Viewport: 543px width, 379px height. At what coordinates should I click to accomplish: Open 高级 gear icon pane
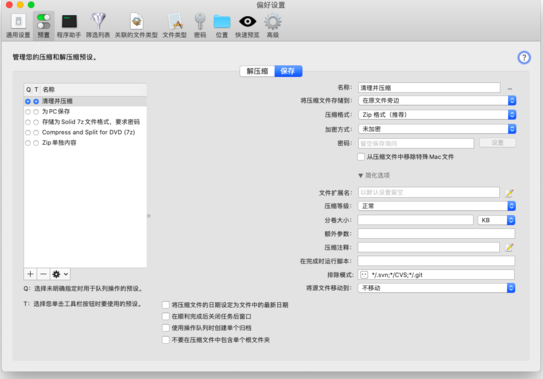click(273, 26)
